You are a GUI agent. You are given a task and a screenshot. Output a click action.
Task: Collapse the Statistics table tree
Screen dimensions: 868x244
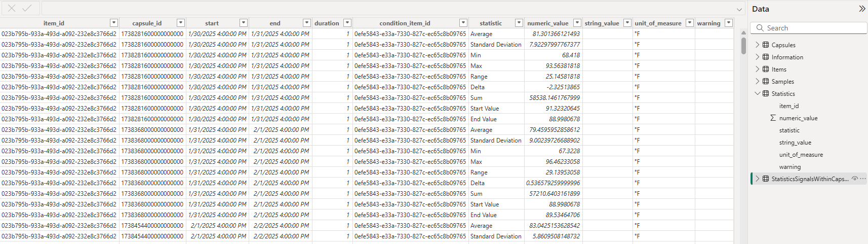coord(758,93)
